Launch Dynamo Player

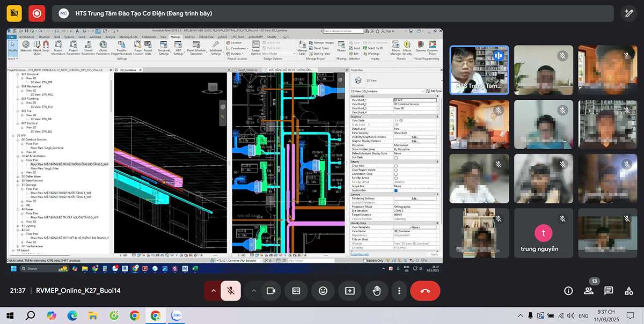433,48
